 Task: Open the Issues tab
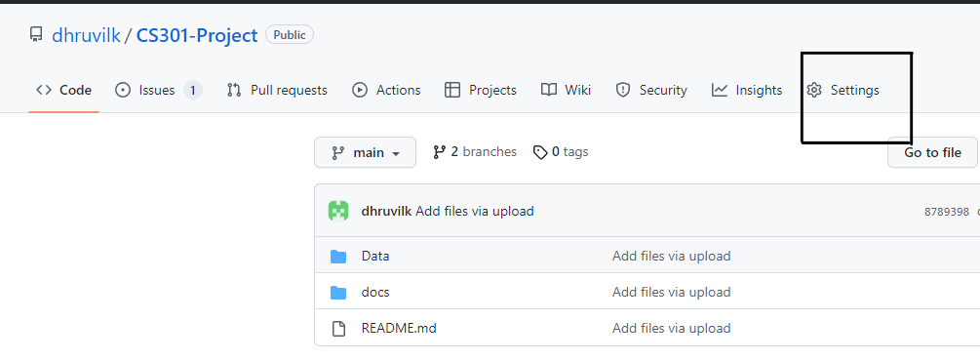click(x=159, y=90)
